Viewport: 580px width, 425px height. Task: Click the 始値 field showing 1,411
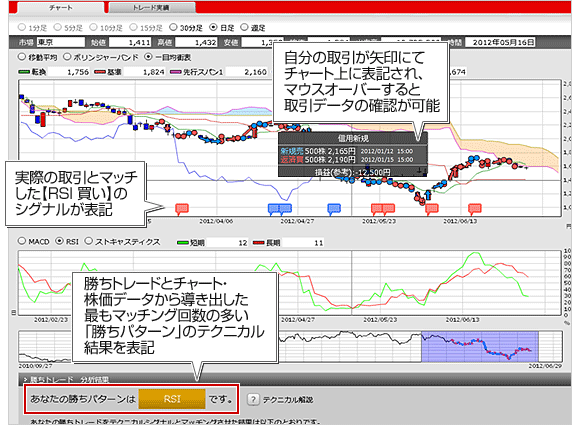tap(130, 43)
